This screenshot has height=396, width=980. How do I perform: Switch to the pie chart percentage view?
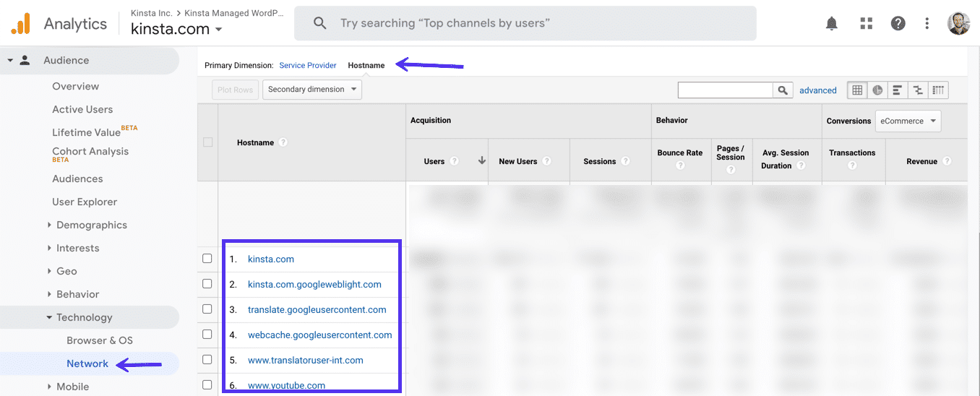pyautogui.click(x=877, y=90)
